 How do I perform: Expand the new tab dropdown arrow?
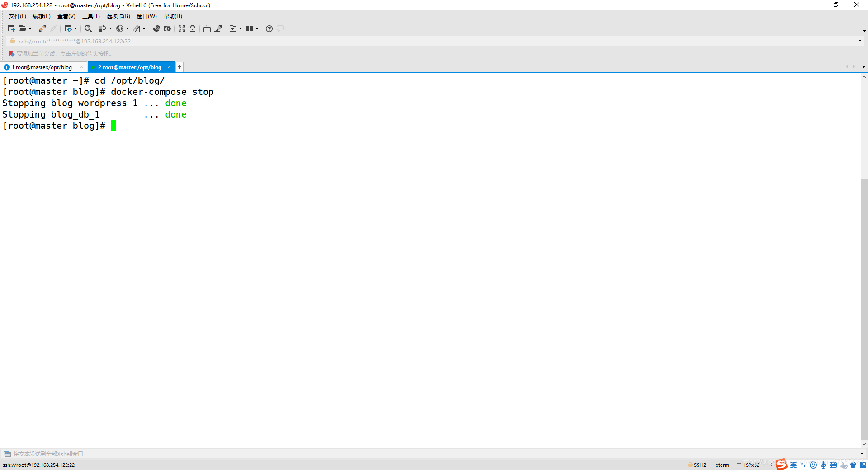[240, 29]
